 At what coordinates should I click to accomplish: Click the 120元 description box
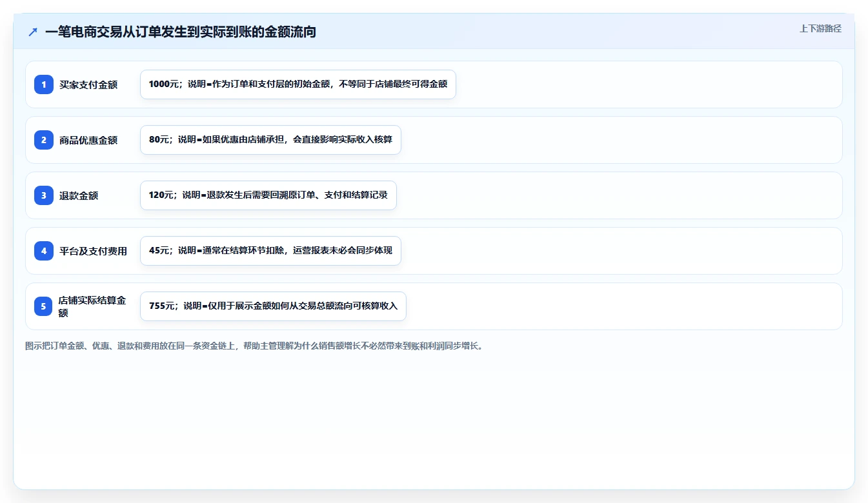pos(268,195)
